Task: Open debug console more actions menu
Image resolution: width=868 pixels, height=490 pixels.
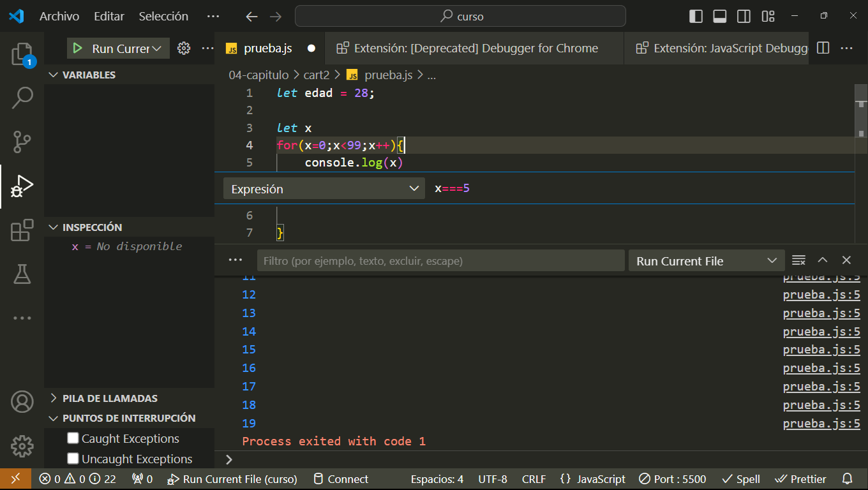Action: (236, 260)
